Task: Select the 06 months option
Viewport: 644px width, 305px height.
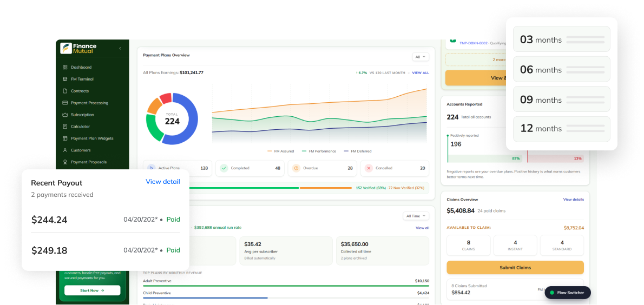Action: click(561, 69)
